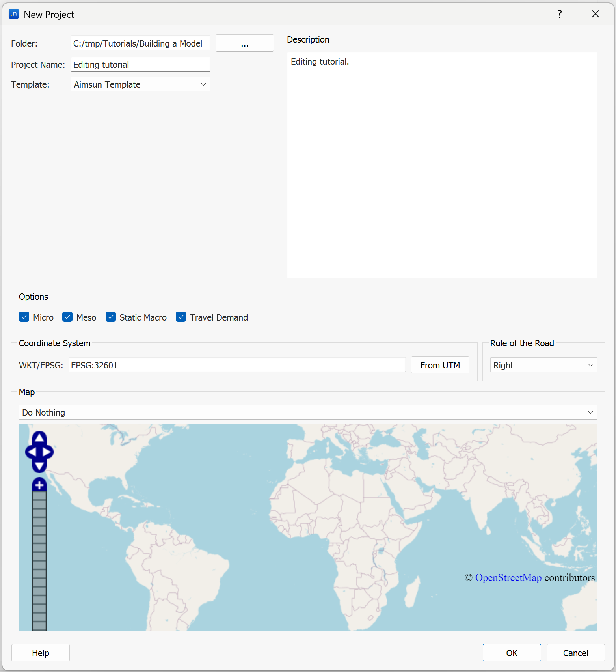Toggle the Travel Demand checkbox

pyautogui.click(x=181, y=317)
